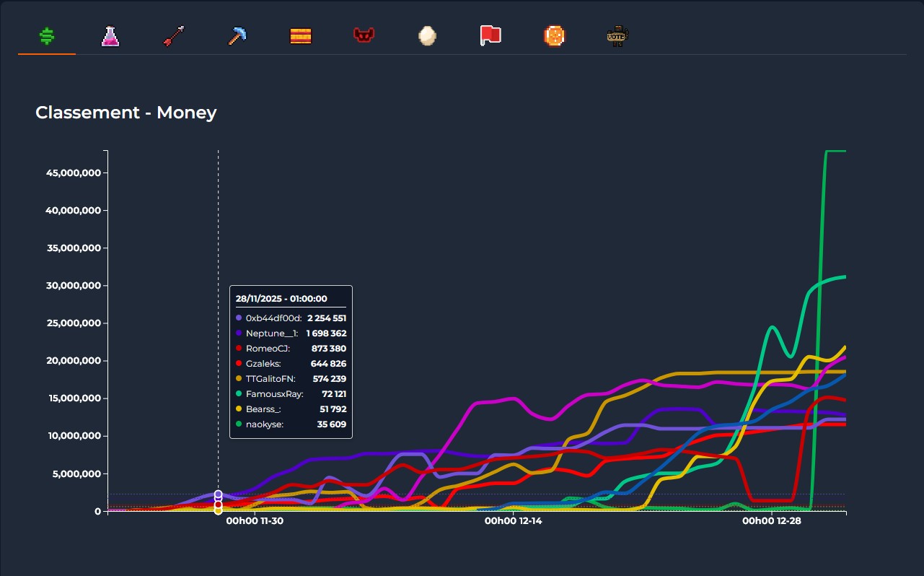
Task: Select the green dollar Money tab
Action: (x=47, y=36)
